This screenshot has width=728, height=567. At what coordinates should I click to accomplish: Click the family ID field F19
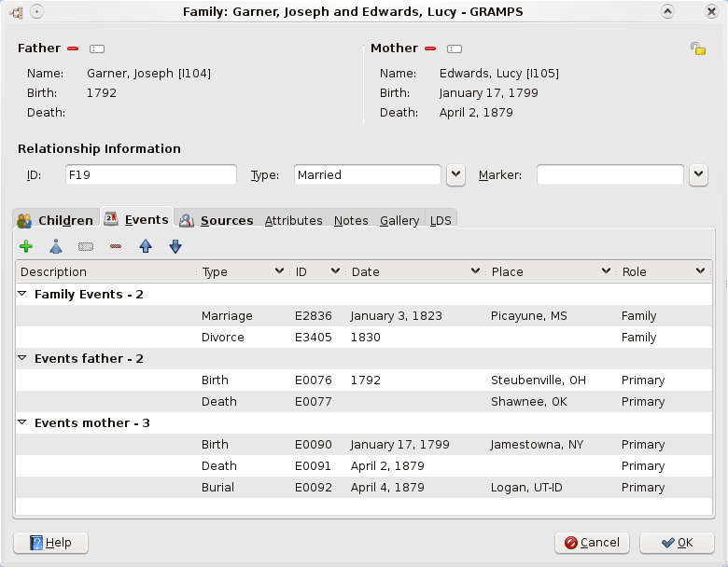coord(151,175)
